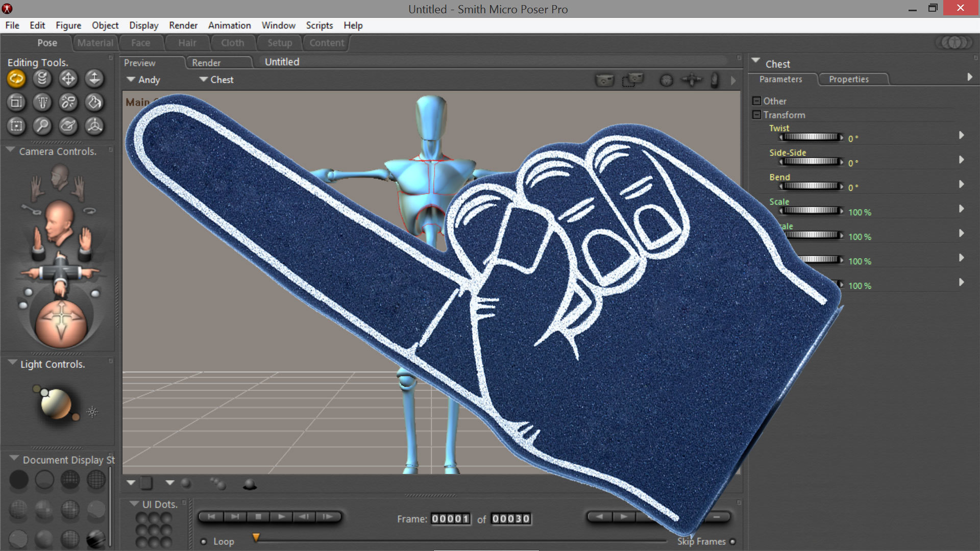Go to the previous keyframe

pyautogui.click(x=600, y=517)
